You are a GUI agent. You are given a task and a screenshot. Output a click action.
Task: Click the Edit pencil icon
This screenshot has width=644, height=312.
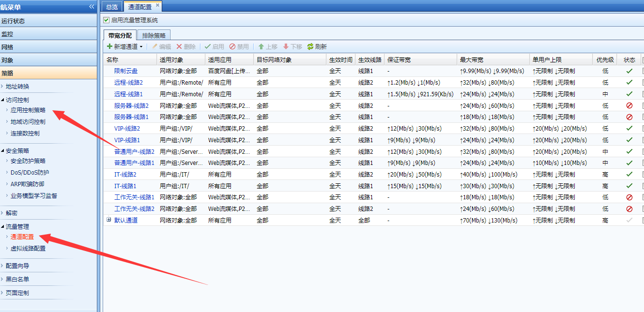(x=155, y=47)
